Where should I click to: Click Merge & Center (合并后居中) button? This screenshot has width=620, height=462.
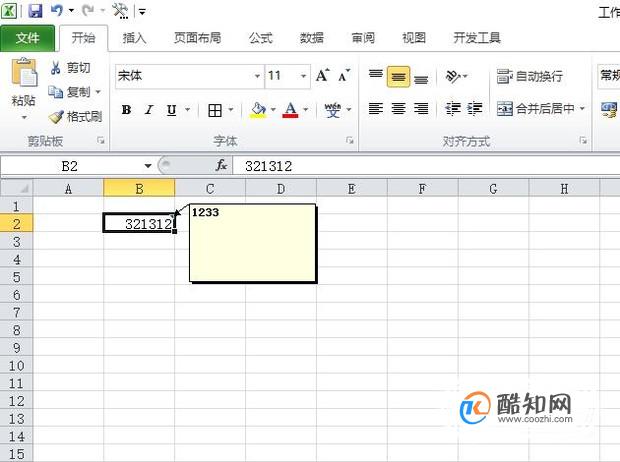click(x=535, y=108)
